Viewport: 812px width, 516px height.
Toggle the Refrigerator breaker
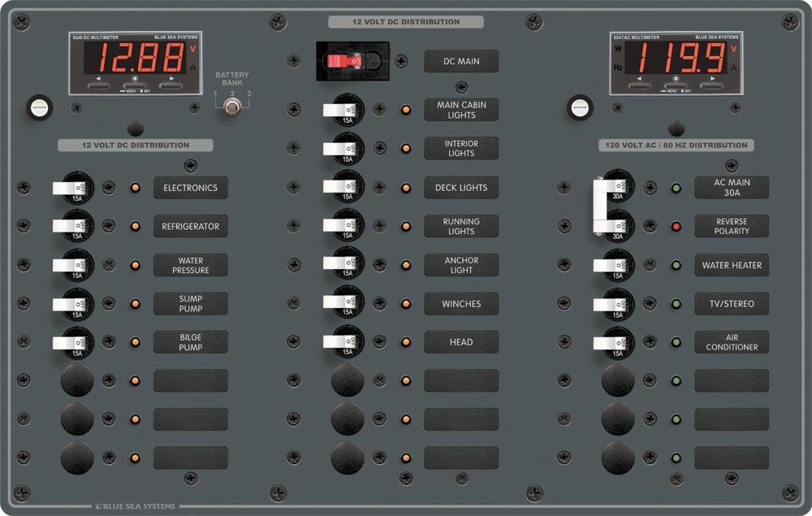(x=73, y=226)
